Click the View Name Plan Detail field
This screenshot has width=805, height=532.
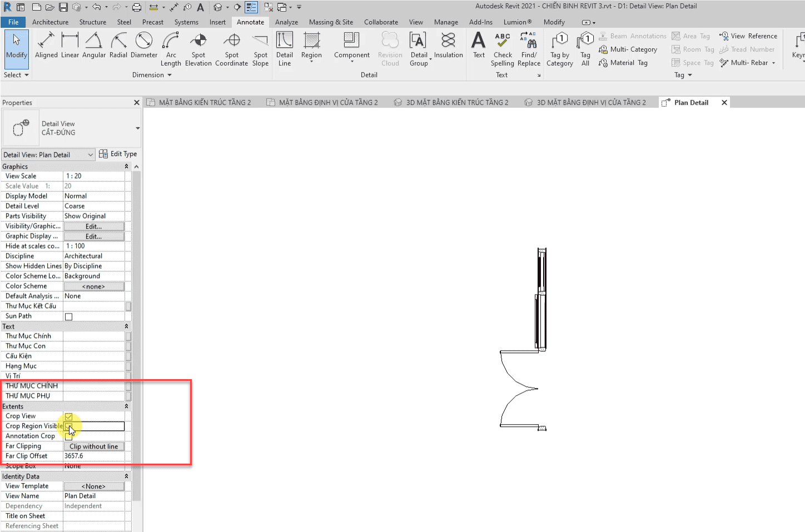(x=94, y=496)
